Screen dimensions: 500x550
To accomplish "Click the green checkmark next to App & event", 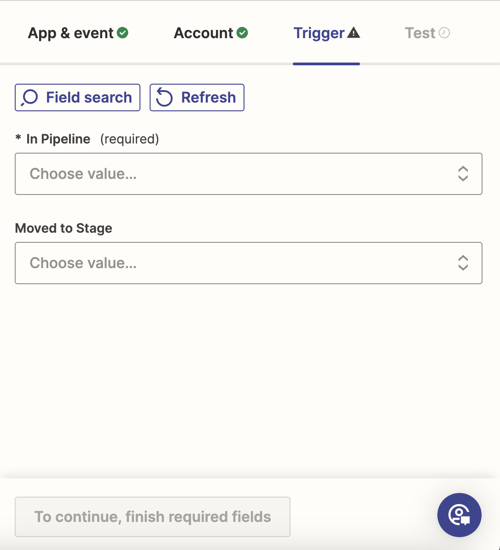I will pyautogui.click(x=122, y=33).
